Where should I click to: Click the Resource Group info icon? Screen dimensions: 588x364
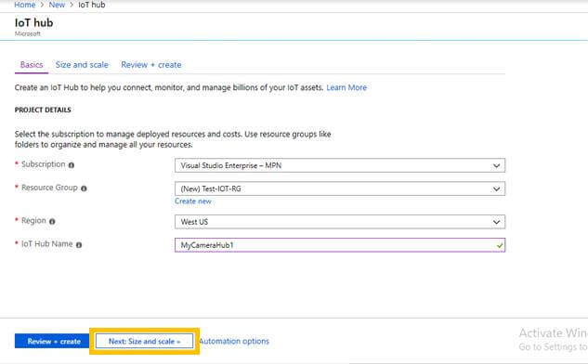point(84,188)
